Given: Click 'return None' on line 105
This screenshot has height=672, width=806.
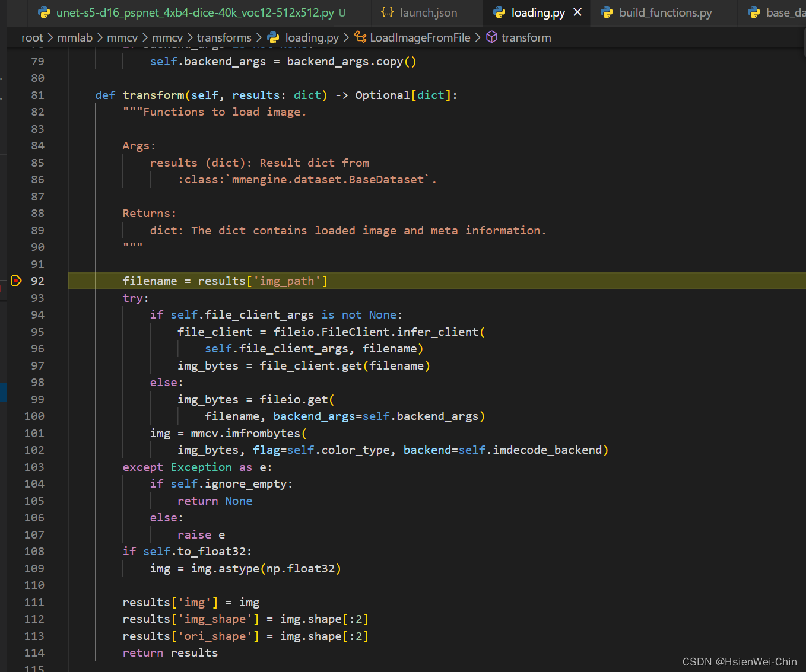Looking at the screenshot, I should click(215, 501).
